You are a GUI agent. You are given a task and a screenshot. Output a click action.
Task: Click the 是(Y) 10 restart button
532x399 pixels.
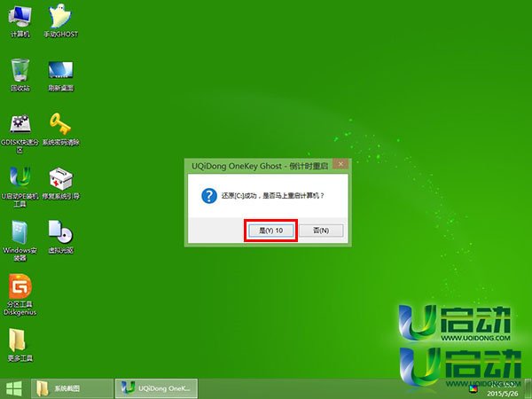(x=270, y=231)
